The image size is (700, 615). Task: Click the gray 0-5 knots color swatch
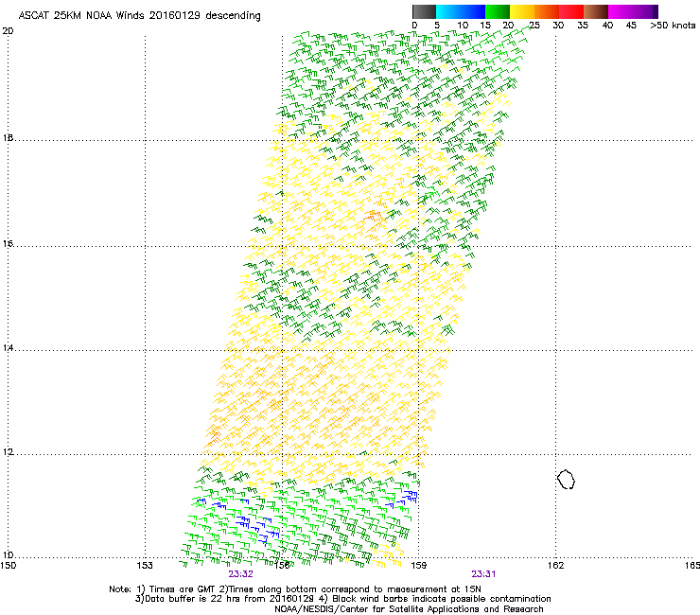coord(424,11)
